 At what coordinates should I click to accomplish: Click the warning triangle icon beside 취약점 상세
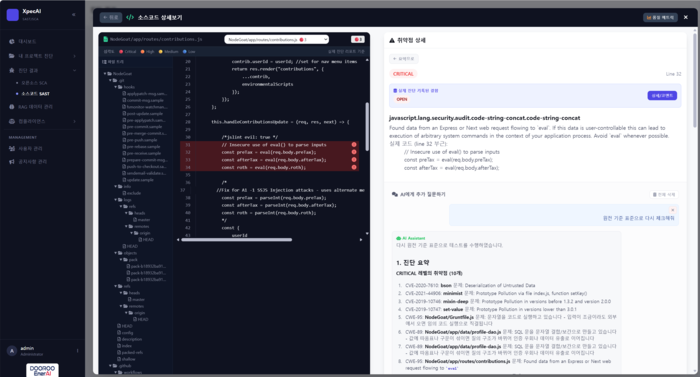(x=392, y=40)
